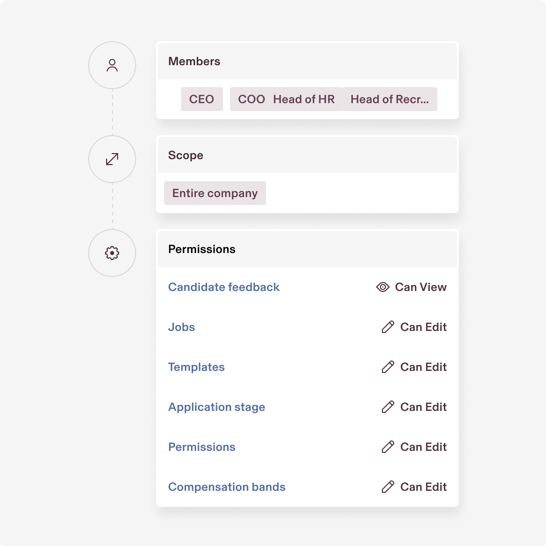Click the pencil icon in Application stage row

(x=388, y=407)
